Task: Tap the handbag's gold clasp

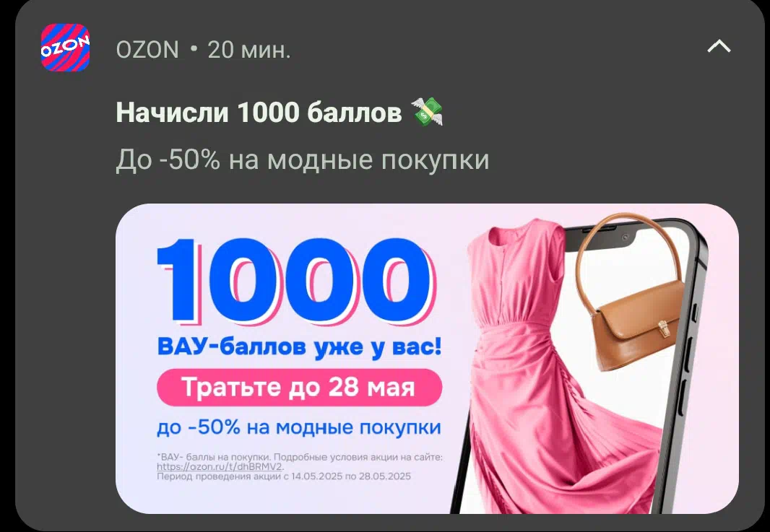Action: 663,329
